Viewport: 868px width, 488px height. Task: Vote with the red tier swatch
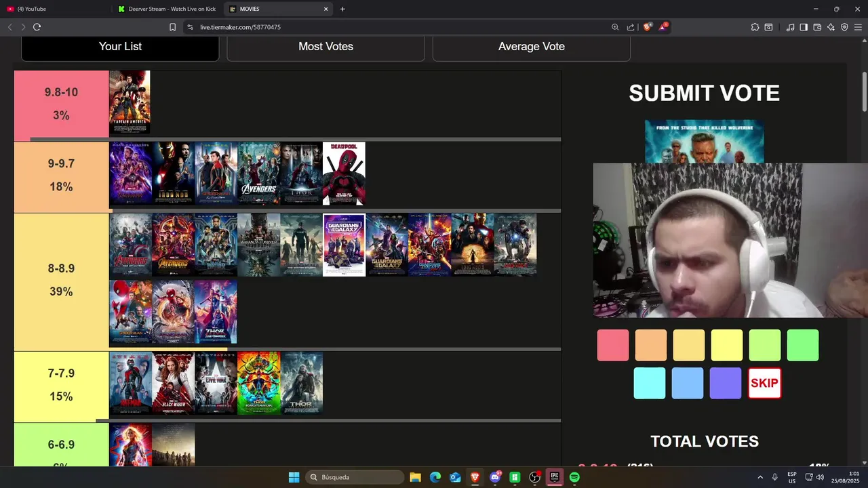(x=613, y=345)
